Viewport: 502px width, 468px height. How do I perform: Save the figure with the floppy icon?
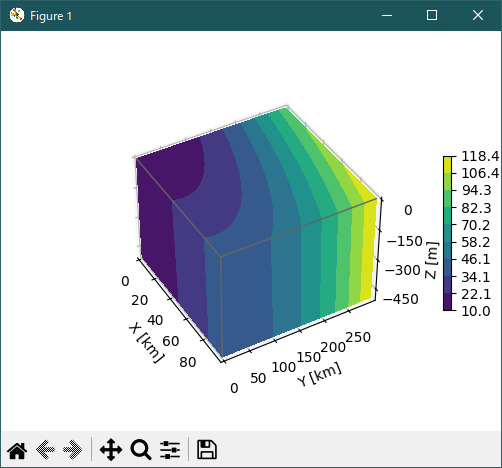207,450
